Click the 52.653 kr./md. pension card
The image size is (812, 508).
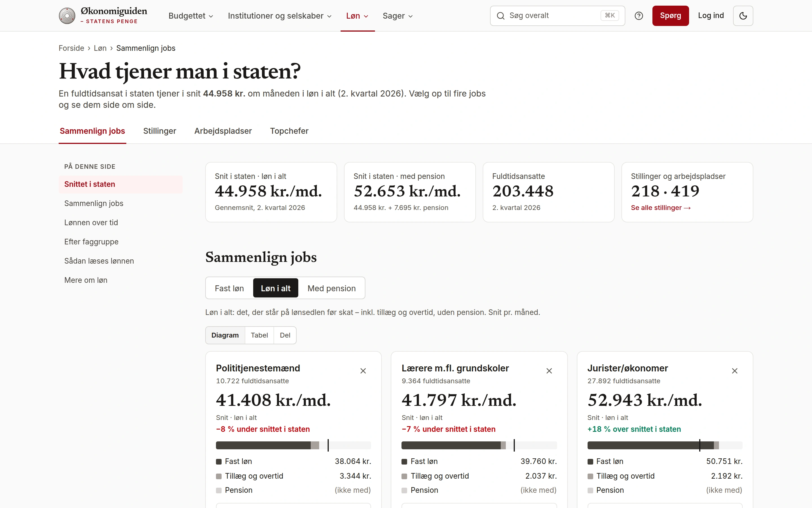(410, 192)
